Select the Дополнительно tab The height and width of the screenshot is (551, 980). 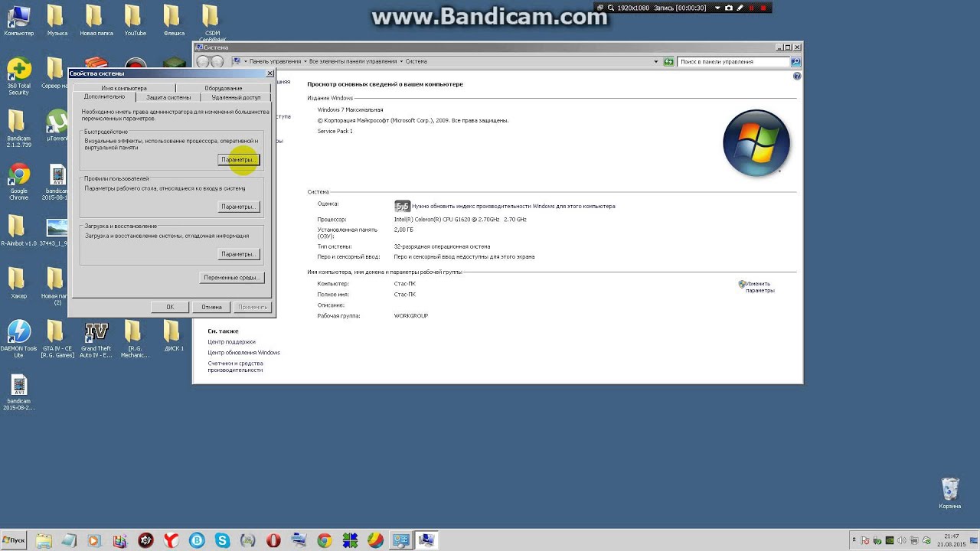point(104,96)
